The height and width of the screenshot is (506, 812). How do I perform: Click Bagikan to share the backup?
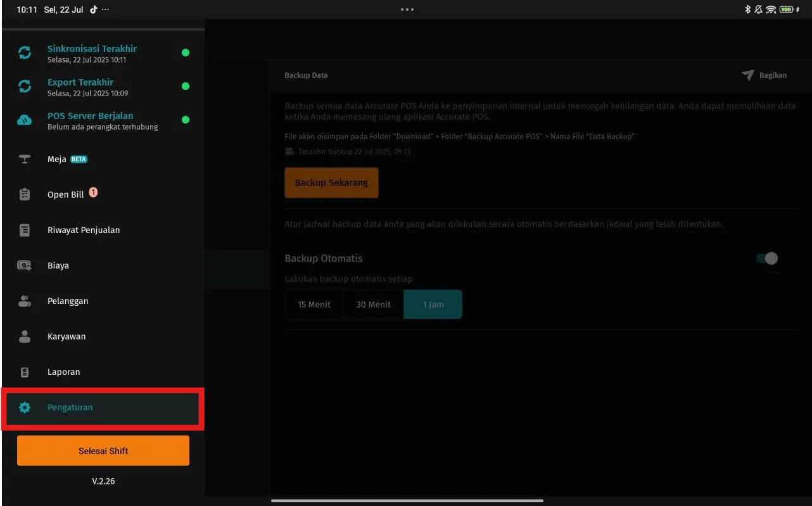pyautogui.click(x=764, y=75)
